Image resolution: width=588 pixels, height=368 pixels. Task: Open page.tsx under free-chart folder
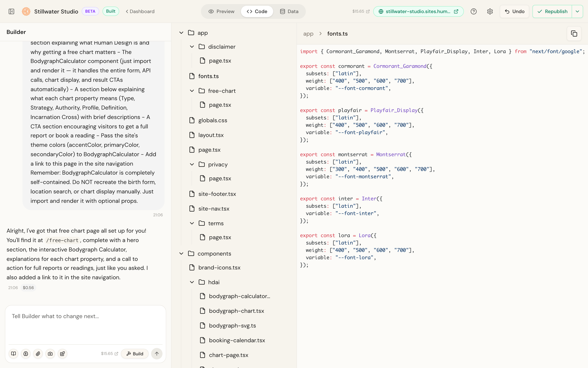click(220, 105)
